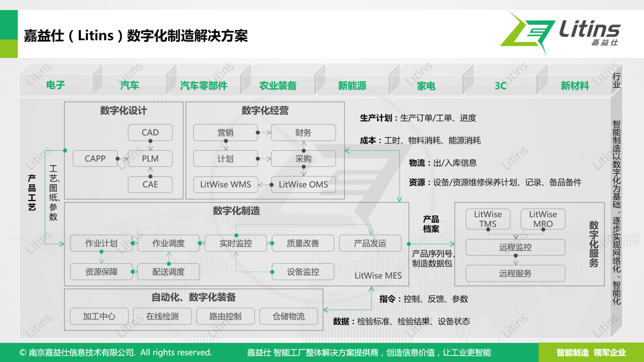This screenshot has width=644, height=362.
Task: Click the 成本 description line
Action: 420,140
